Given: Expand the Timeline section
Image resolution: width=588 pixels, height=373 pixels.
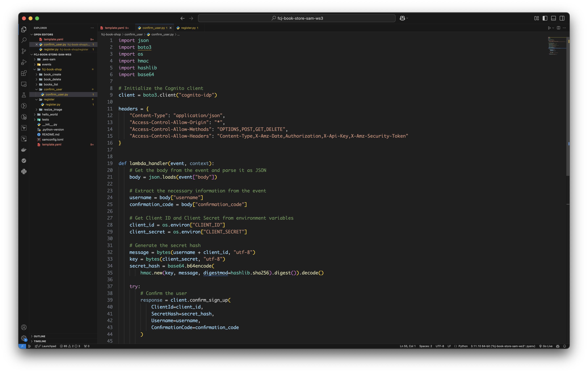Looking at the screenshot, I should pos(32,341).
